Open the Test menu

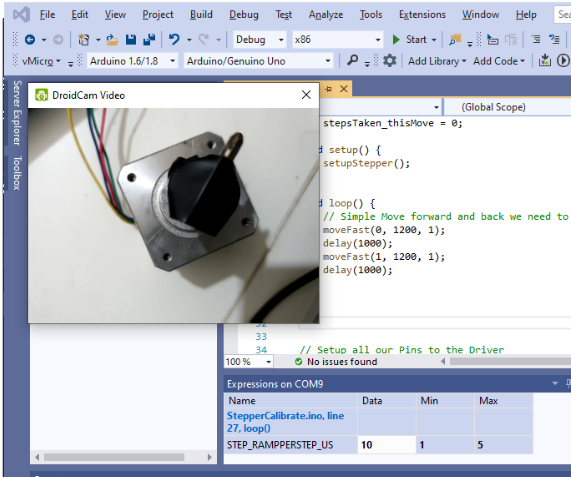(x=283, y=15)
